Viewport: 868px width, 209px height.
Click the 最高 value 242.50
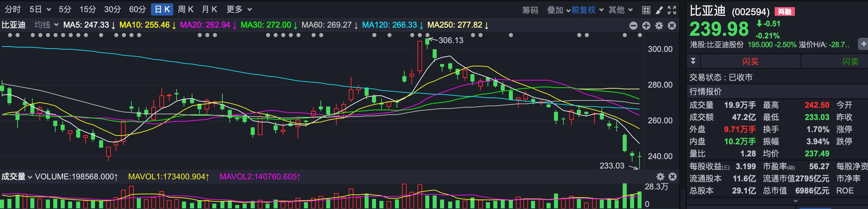coord(817,105)
